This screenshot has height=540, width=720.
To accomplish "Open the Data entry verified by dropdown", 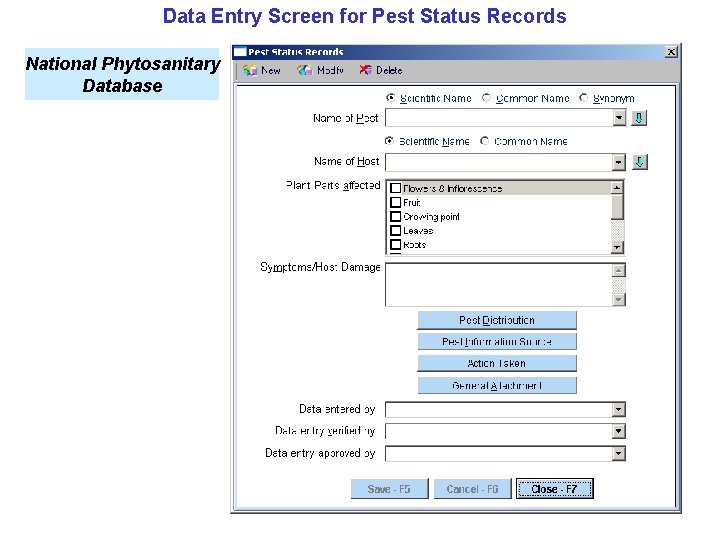I will 619,431.
